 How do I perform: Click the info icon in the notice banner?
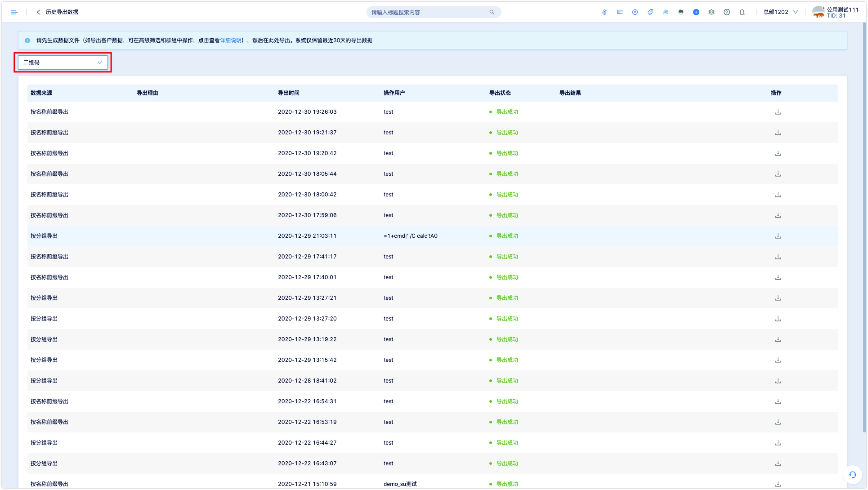[x=28, y=40]
